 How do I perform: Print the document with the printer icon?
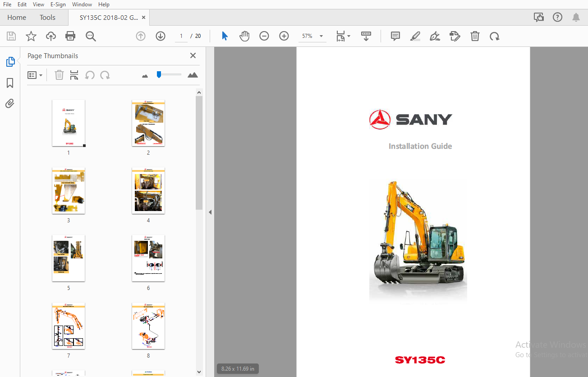(70, 37)
